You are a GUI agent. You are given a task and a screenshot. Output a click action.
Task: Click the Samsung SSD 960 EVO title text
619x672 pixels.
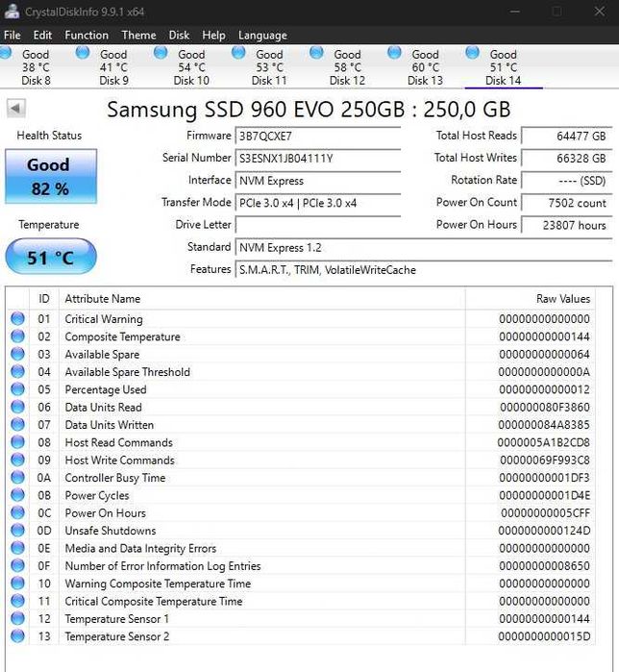309,110
